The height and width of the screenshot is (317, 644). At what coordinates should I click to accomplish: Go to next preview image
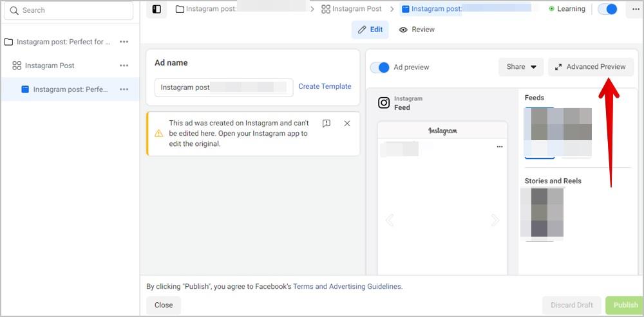tap(495, 221)
